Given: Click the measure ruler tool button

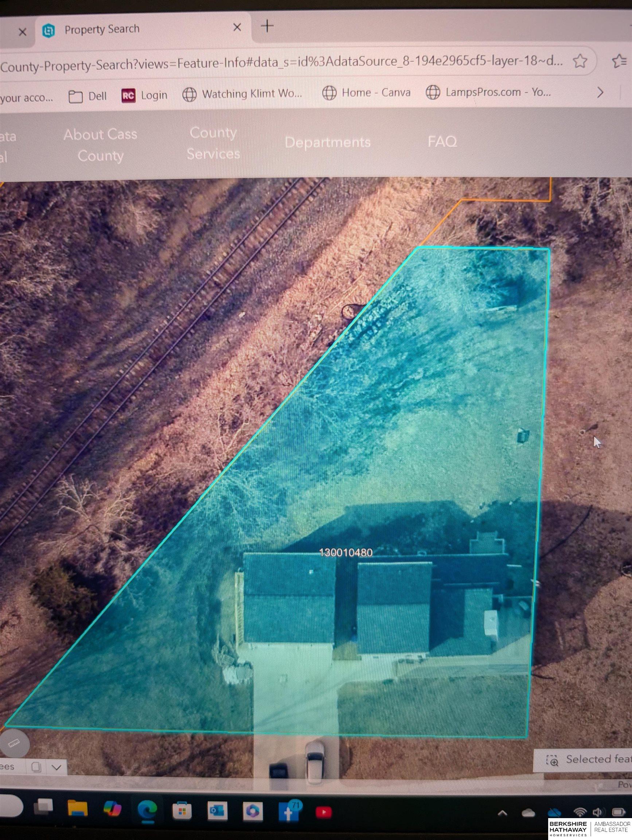Looking at the screenshot, I should click(x=14, y=742).
